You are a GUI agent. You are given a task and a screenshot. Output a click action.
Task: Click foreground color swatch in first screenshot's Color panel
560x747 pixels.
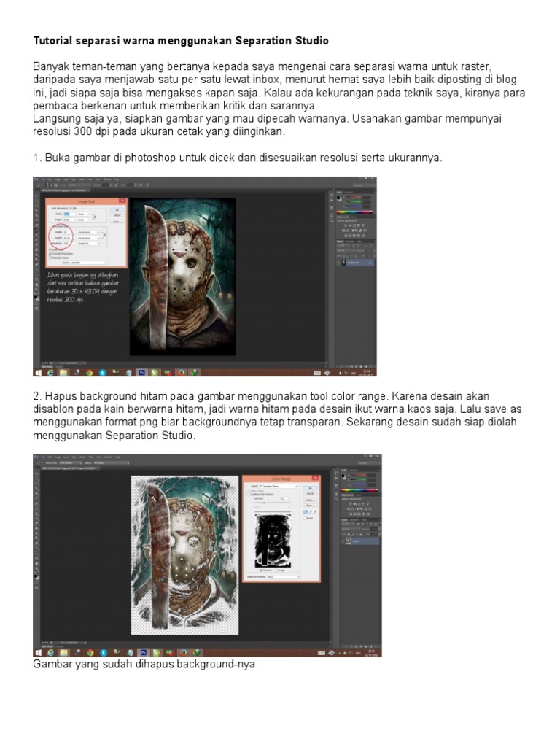(x=338, y=198)
